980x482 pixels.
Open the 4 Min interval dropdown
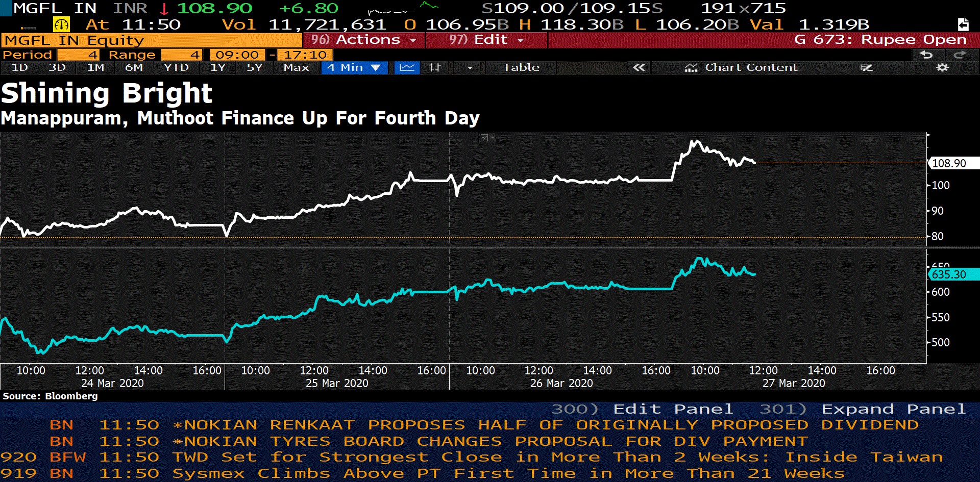click(x=354, y=67)
